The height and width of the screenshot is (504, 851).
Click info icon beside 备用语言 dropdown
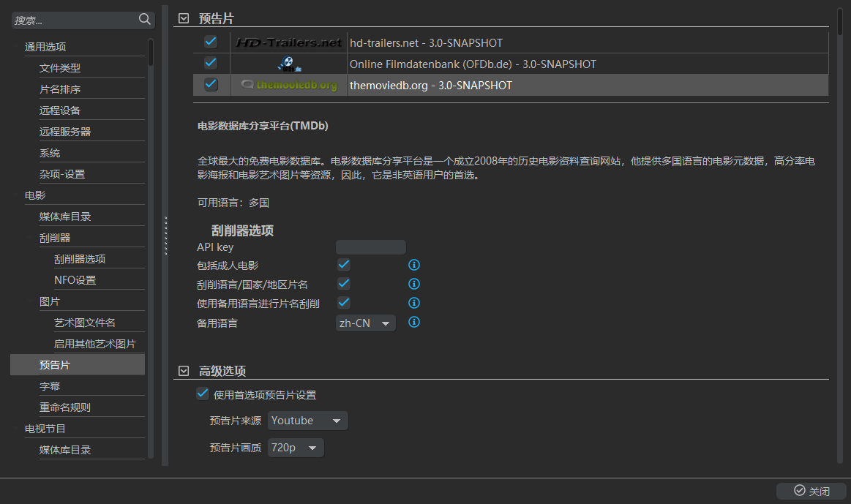[x=413, y=322]
